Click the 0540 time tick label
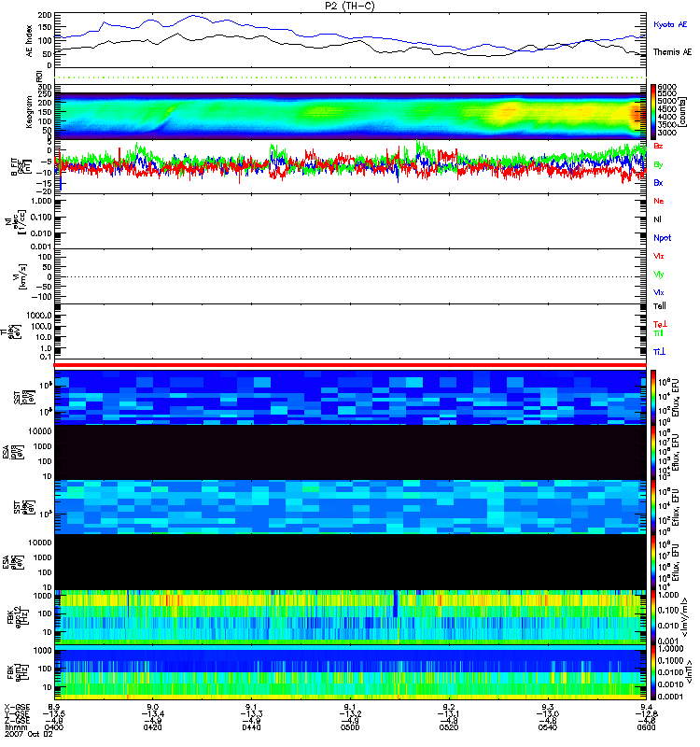Viewport: 700px width, 747px height. pos(548,727)
